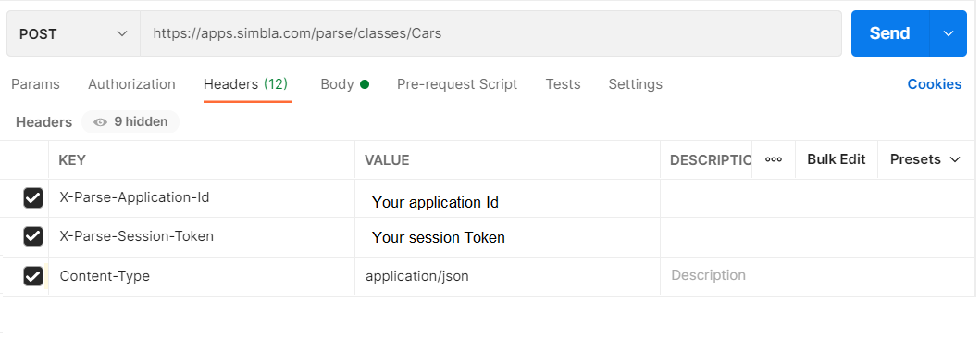The height and width of the screenshot is (354, 980).
Task: Go to the Tests tab
Action: pyautogui.click(x=564, y=84)
